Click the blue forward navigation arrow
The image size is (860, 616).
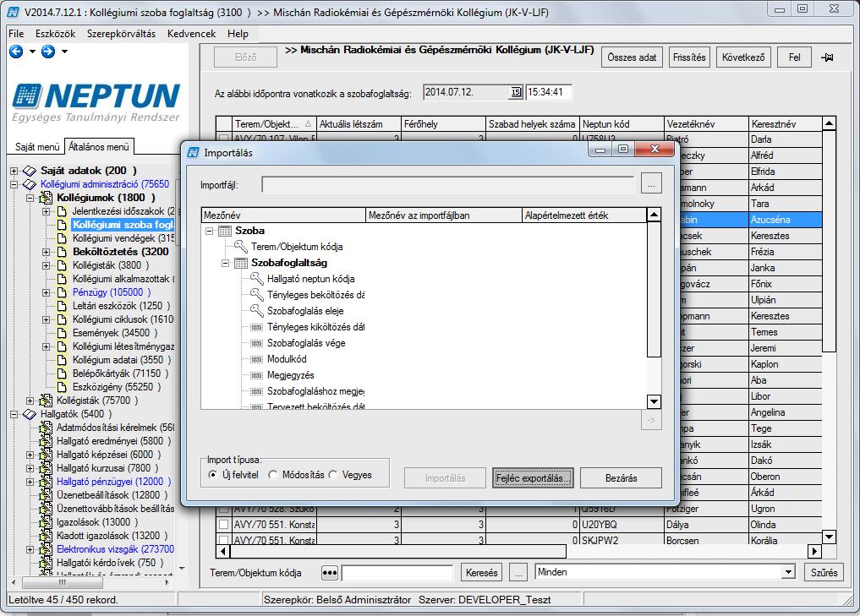click(x=48, y=52)
